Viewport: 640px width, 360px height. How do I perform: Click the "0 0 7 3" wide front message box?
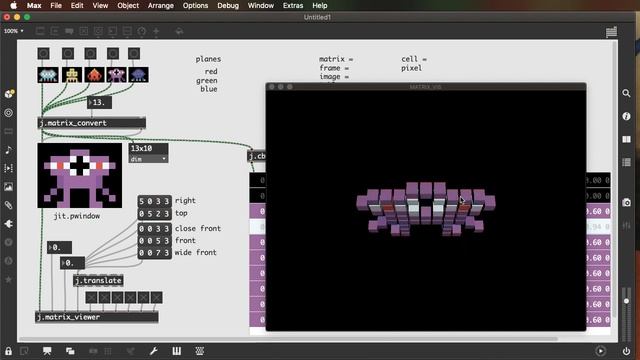point(154,253)
